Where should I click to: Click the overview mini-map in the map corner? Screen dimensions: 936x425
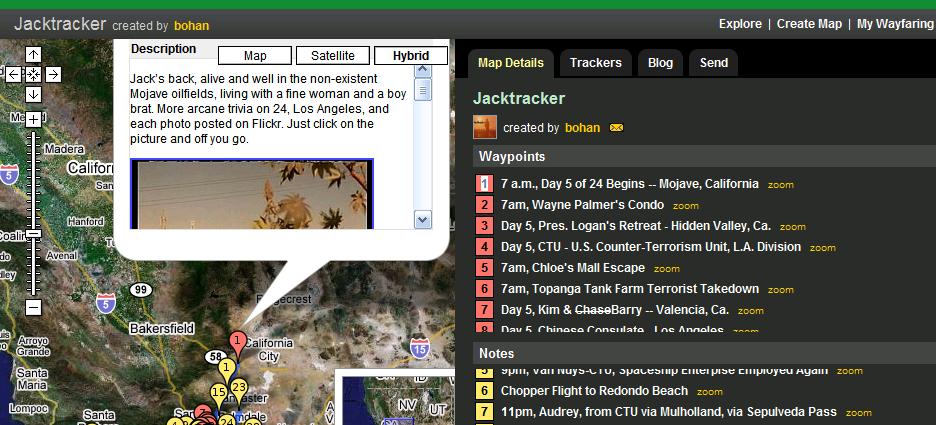tap(395, 397)
